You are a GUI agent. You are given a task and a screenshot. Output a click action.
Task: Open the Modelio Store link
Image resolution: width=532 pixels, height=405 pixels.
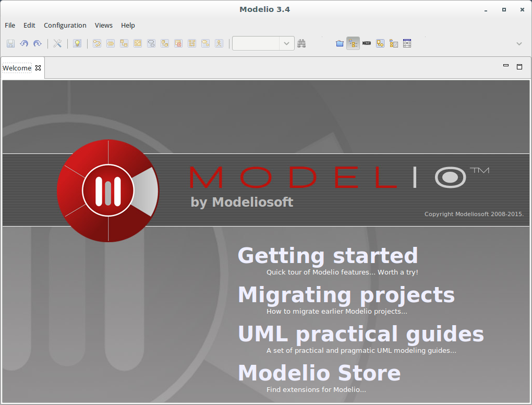pyautogui.click(x=319, y=373)
